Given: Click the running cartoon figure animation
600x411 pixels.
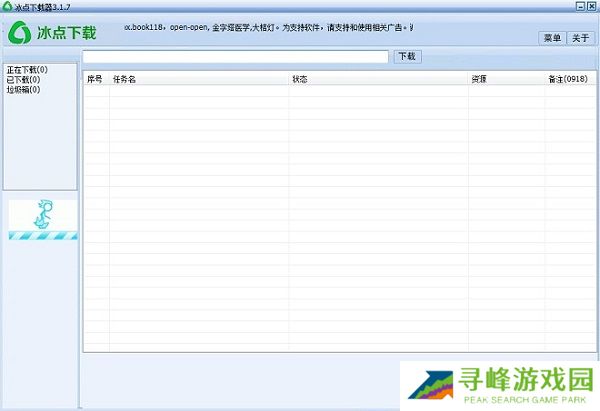Looking at the screenshot, I should click(43, 219).
